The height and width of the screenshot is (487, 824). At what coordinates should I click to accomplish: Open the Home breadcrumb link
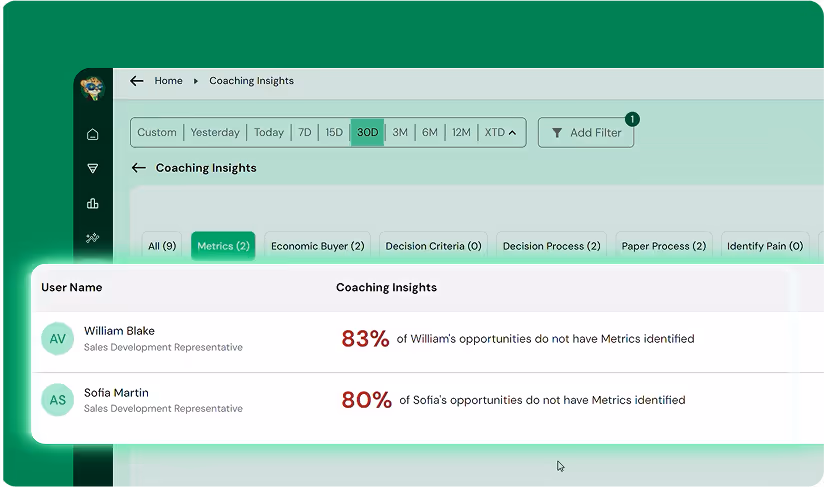click(168, 81)
